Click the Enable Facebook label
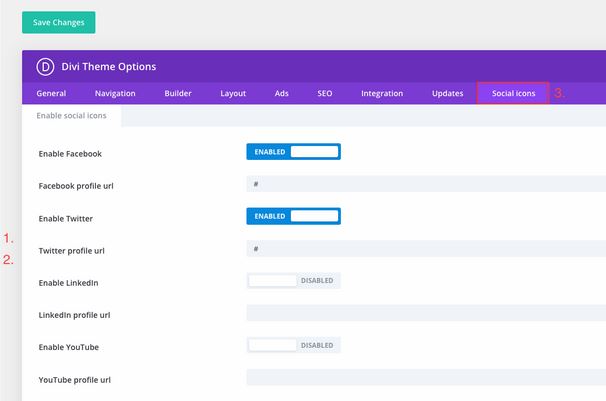606x401 pixels. pyautogui.click(x=70, y=154)
